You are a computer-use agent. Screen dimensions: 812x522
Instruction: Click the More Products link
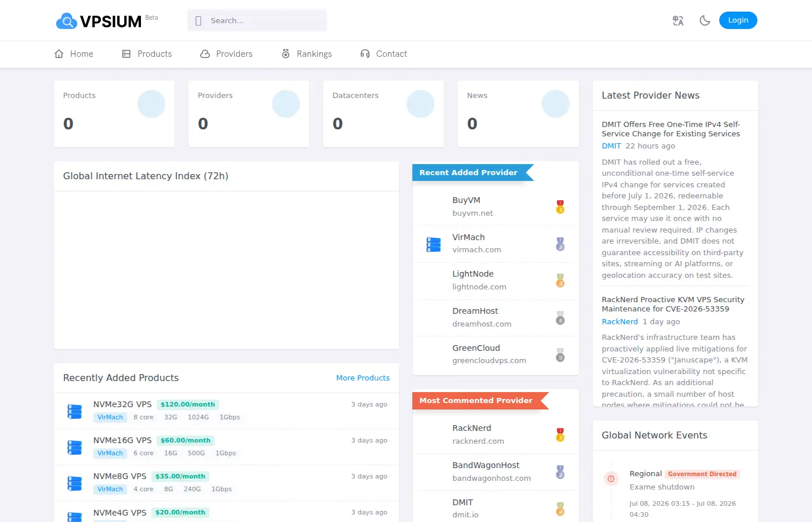[x=363, y=378]
